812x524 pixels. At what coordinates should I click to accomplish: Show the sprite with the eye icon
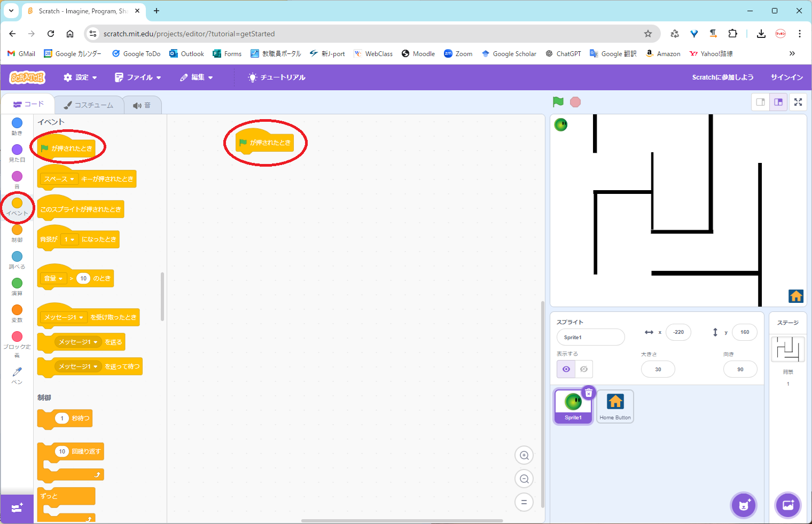point(566,369)
